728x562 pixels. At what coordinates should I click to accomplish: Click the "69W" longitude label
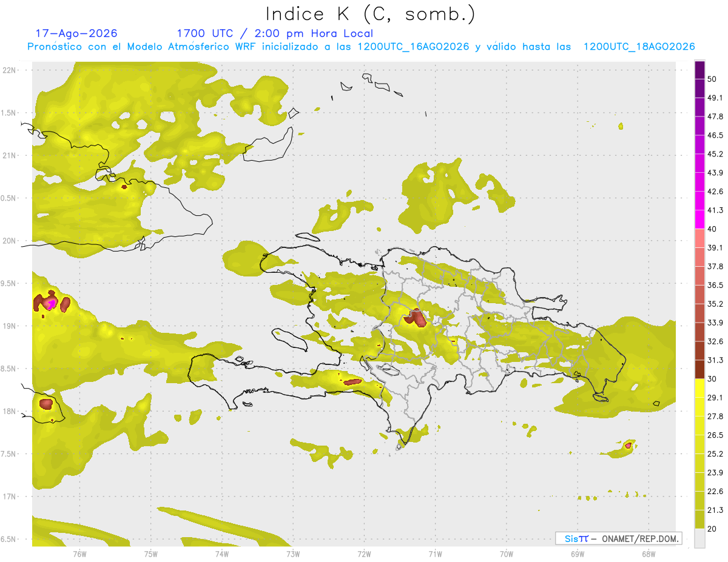[578, 554]
